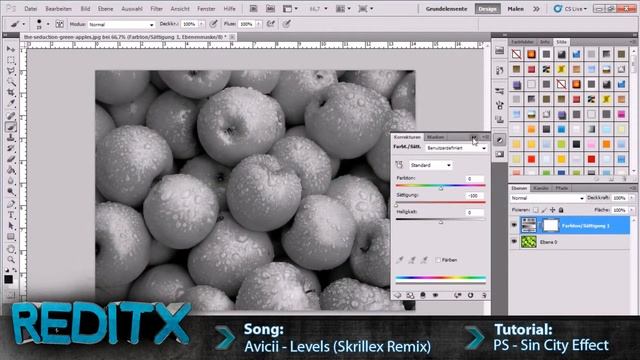Select the Crop tool
Screen dimensions: 640x360
click(x=11, y=93)
